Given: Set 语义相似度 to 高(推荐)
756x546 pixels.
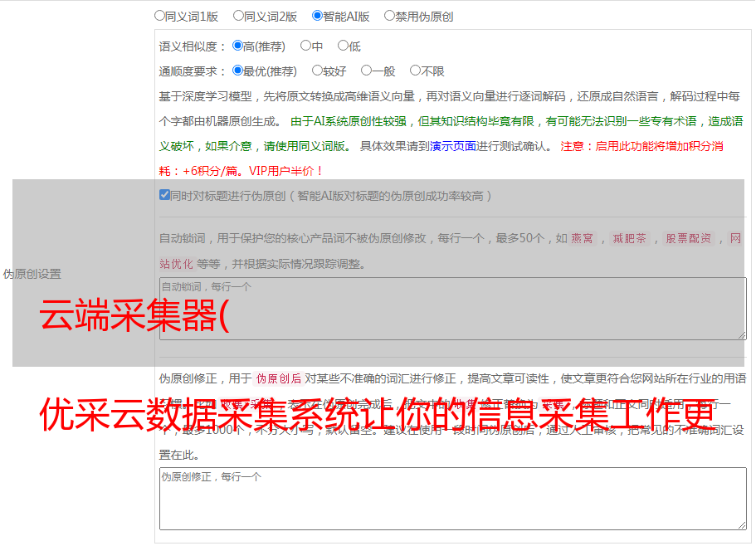Looking at the screenshot, I should [237, 46].
